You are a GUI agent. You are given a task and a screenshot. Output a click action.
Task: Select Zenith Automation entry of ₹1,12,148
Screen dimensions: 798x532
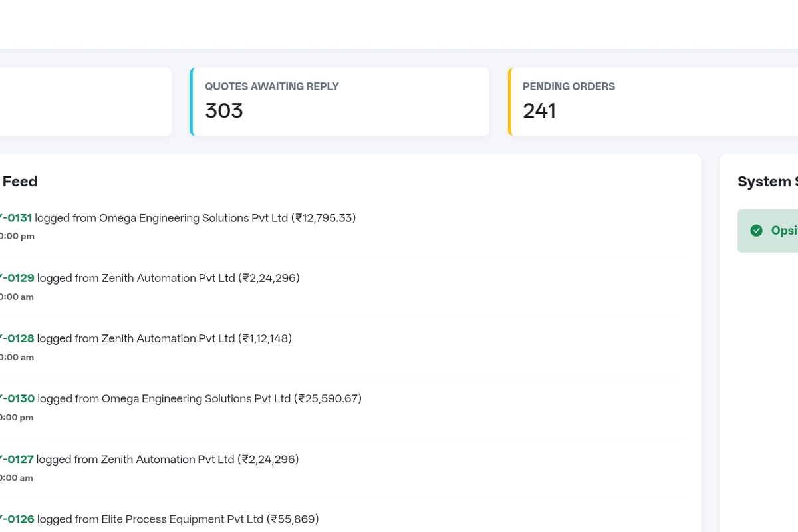340,347
